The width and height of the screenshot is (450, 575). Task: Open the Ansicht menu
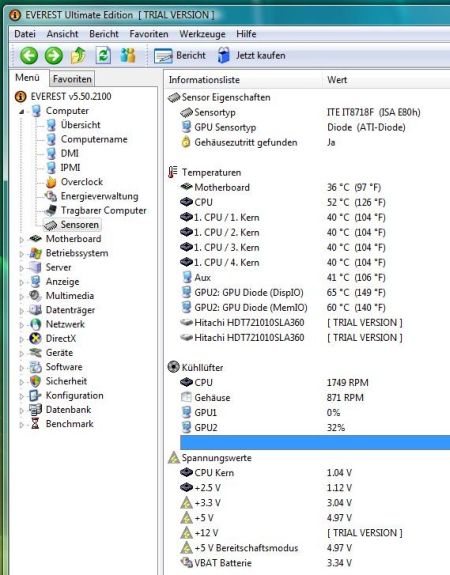(x=62, y=34)
